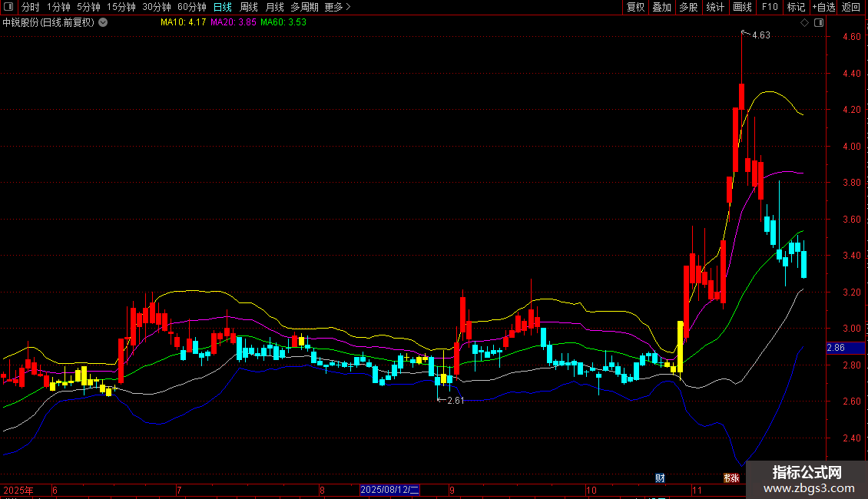Click the month 11 label on time axis
Image resolution: width=868 pixels, height=499 pixels.
[x=697, y=490]
